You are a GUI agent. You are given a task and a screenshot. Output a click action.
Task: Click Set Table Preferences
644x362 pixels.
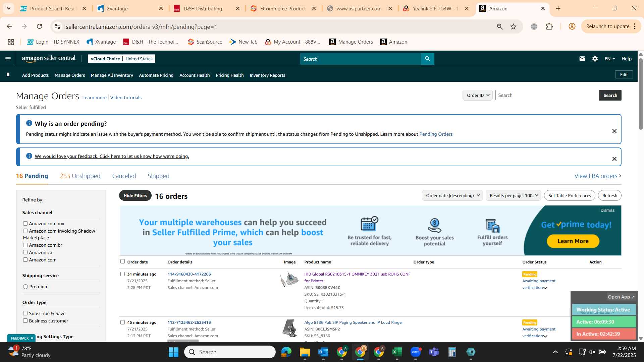click(x=570, y=195)
